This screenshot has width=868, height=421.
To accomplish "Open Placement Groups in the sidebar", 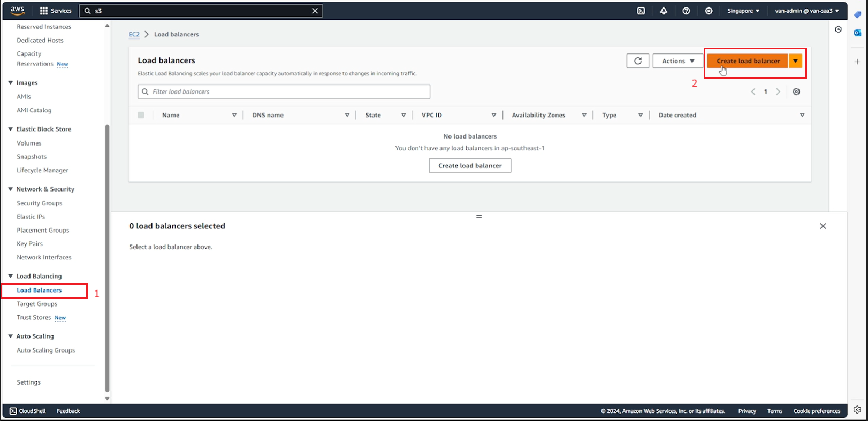I will pyautogui.click(x=43, y=231).
